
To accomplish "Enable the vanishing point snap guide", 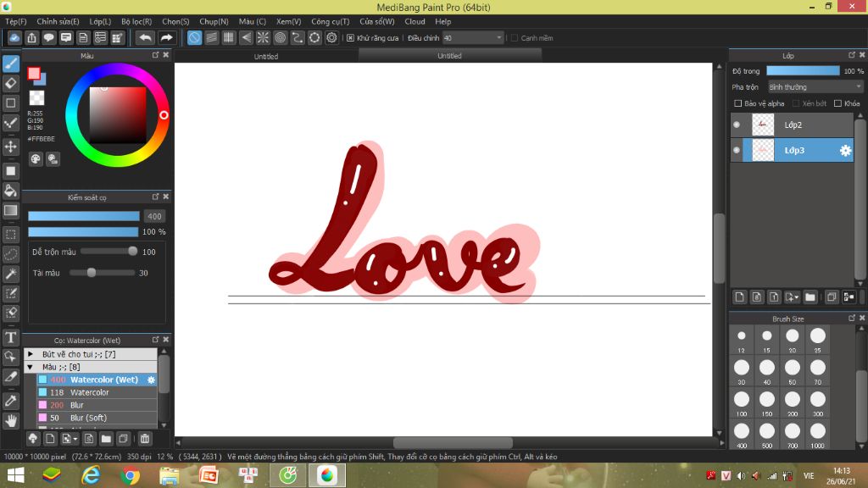I will point(246,37).
